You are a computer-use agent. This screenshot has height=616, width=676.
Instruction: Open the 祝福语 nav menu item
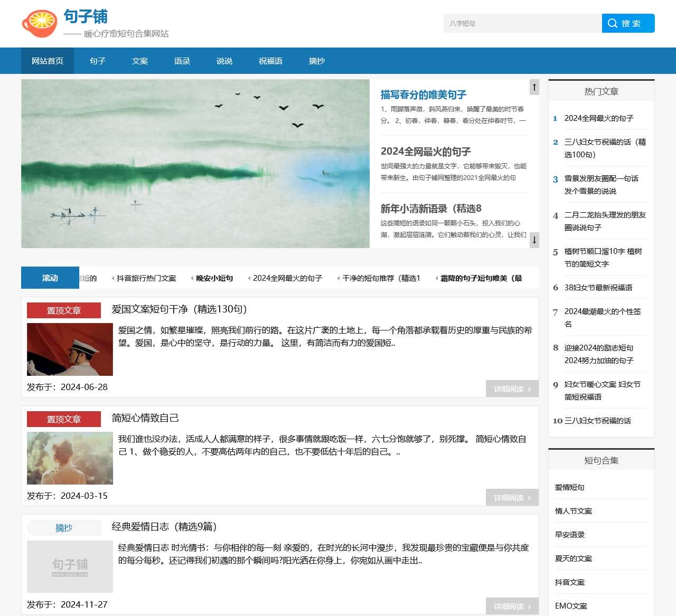coord(270,61)
